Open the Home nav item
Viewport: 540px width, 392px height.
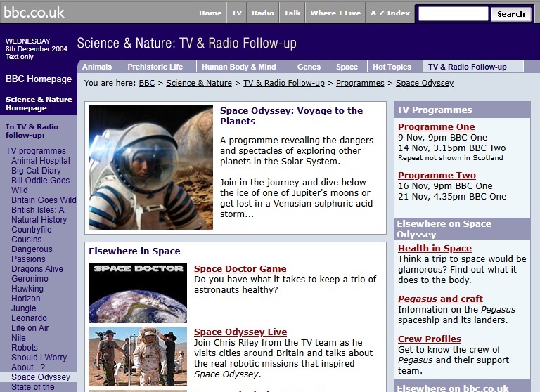(x=210, y=13)
